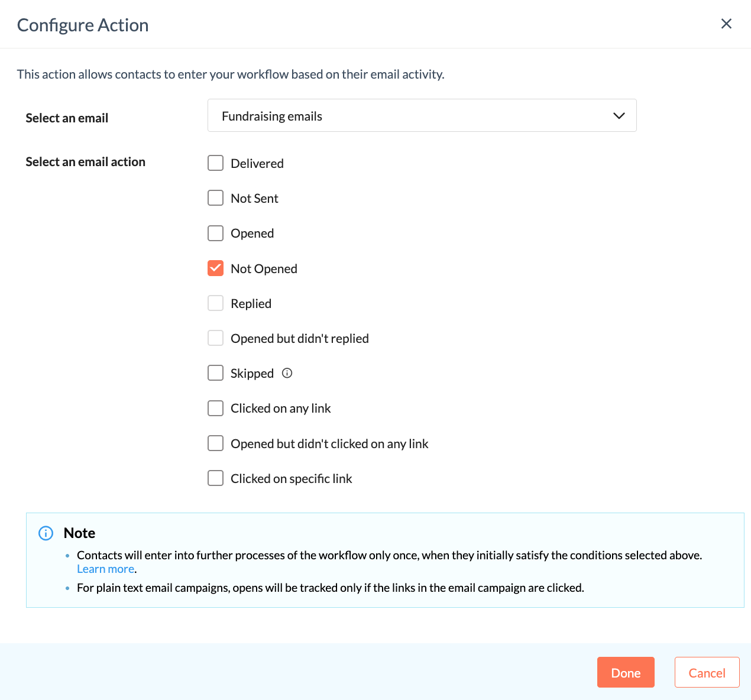Select the Replied checkbox
This screenshot has width=751, height=700.
tap(216, 303)
